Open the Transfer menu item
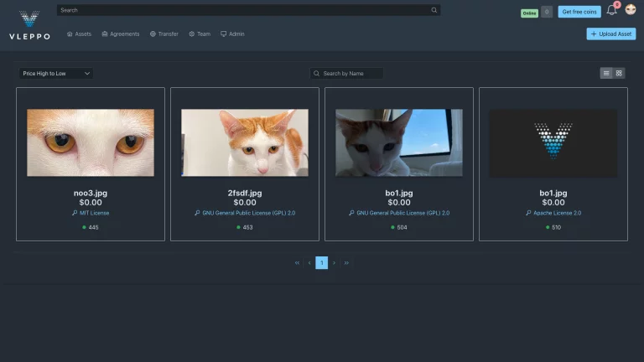Screen dimensions: 644x362 164,34
